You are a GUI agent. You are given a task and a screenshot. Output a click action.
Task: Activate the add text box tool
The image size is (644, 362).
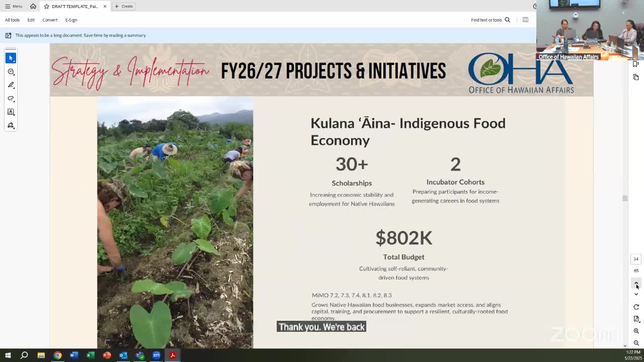click(x=11, y=112)
